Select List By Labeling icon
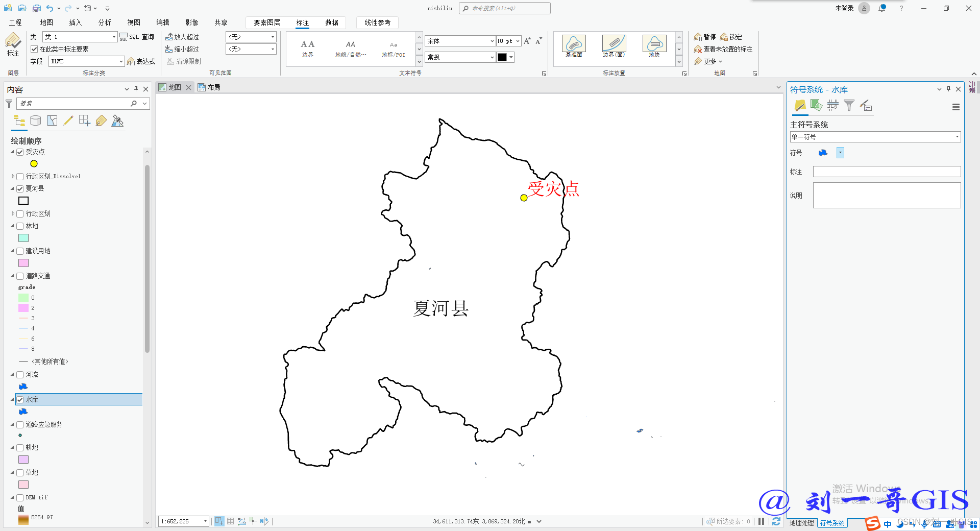The image size is (980, 531). point(101,121)
